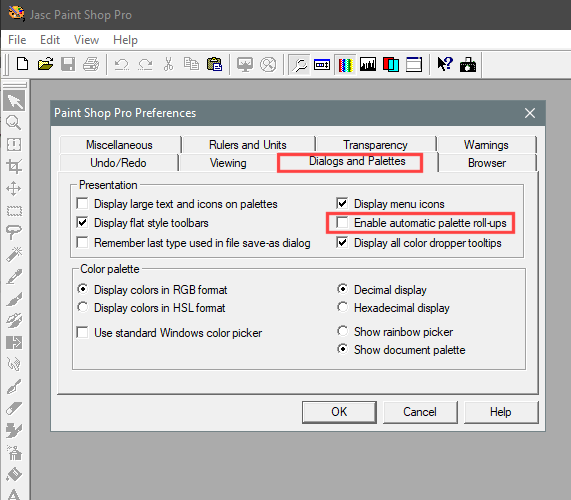Select the Scratch Remover tool
This screenshot has height=500, width=571.
click(14, 386)
